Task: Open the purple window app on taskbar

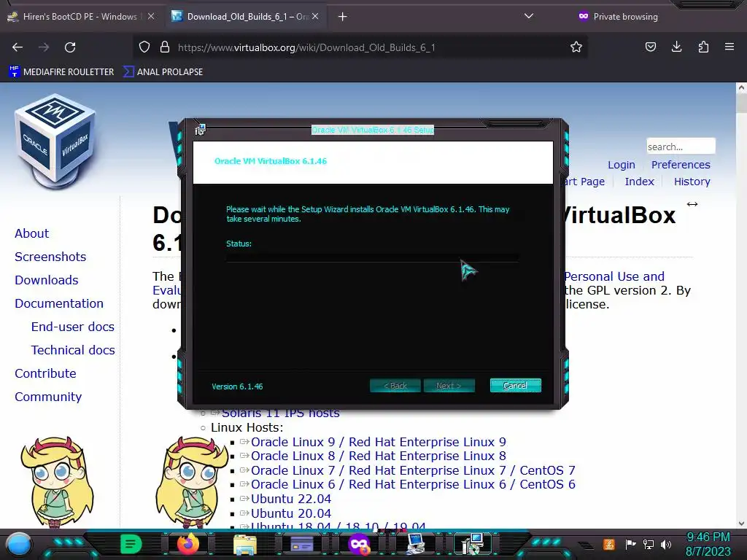Action: 301,544
